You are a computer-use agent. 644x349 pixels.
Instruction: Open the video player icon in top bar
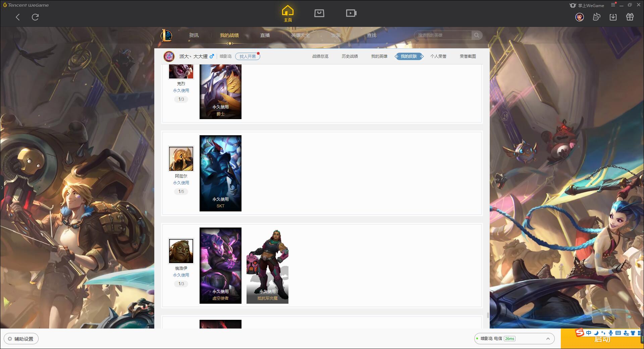351,13
